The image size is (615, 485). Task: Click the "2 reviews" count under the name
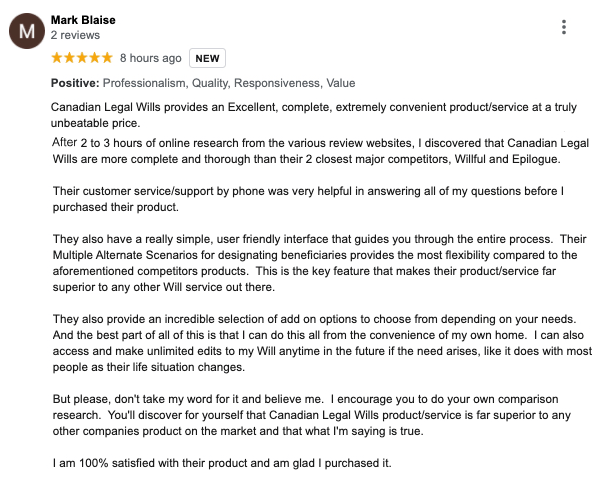pos(75,35)
